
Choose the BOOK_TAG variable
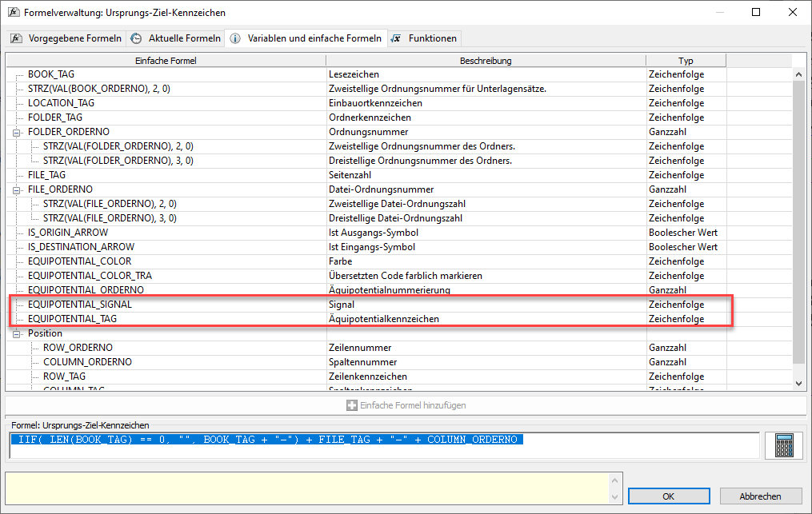(51, 74)
